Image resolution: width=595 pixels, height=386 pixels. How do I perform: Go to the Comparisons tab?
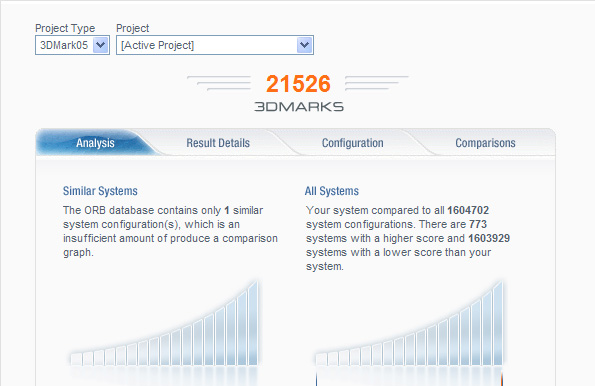pos(485,143)
